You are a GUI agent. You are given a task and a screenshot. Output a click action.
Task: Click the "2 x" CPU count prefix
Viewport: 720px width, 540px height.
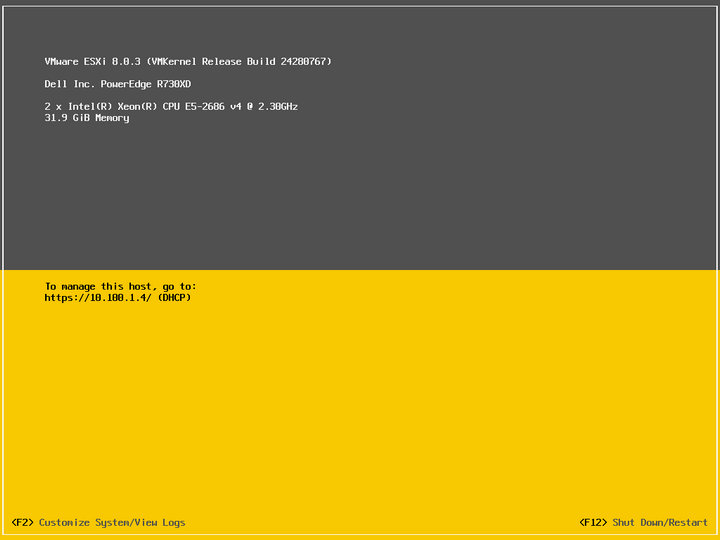click(52, 106)
